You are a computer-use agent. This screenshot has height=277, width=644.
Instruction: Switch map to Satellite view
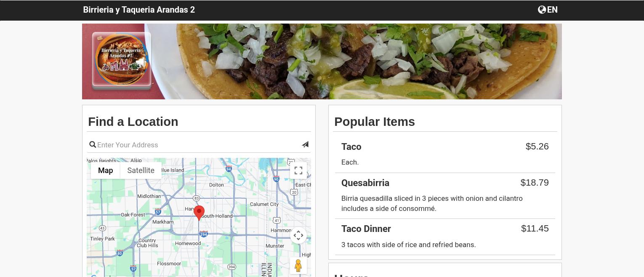pyautogui.click(x=141, y=170)
